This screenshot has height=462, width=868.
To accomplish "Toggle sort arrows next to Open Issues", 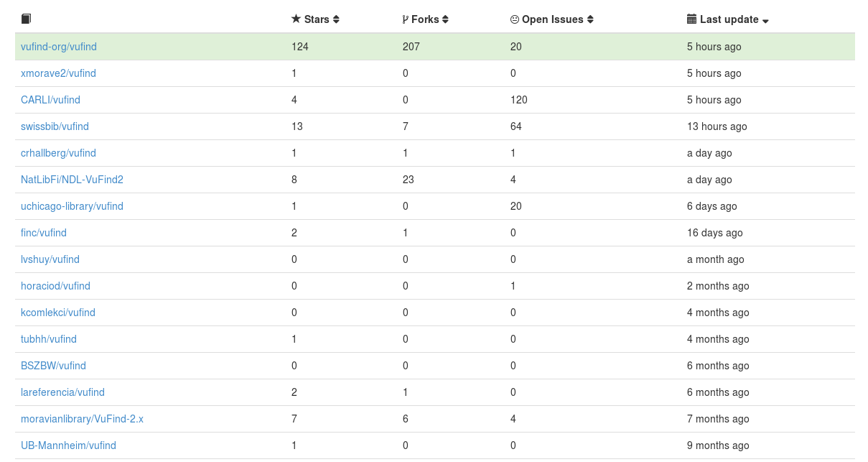I will click(x=591, y=20).
